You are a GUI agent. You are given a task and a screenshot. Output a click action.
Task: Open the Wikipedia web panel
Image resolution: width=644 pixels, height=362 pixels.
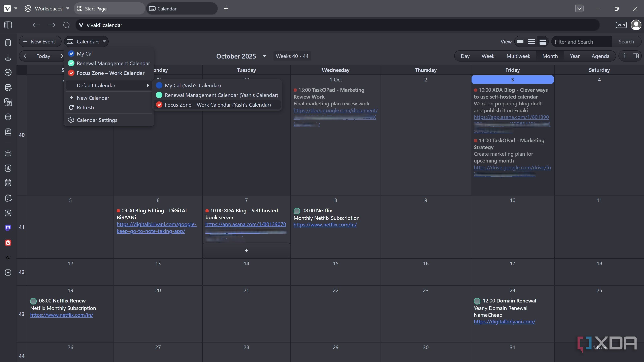(x=8, y=258)
